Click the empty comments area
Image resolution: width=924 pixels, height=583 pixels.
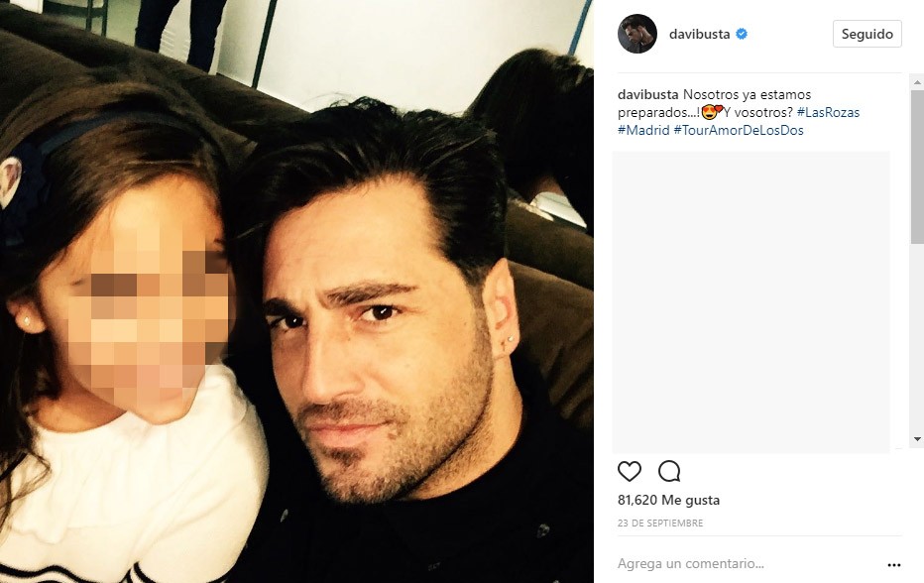pos(751,301)
